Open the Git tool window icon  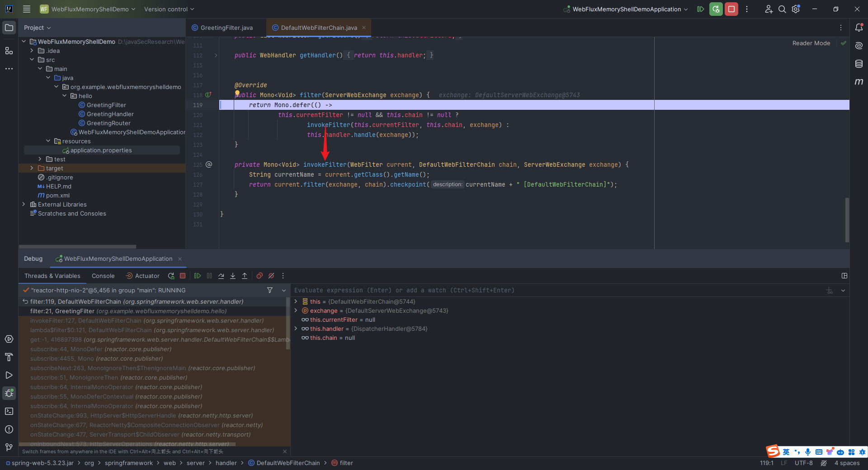(x=9, y=447)
